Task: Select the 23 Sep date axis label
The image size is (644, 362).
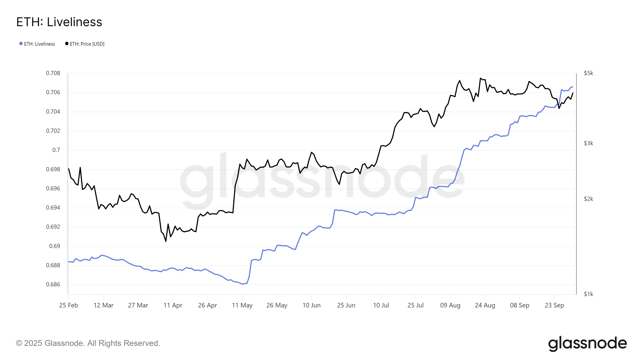Action: pyautogui.click(x=554, y=305)
